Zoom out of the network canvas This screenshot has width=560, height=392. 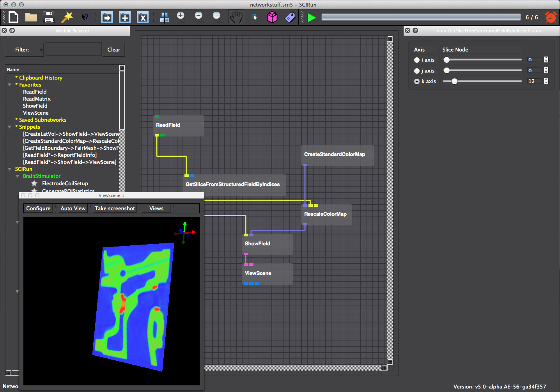click(x=199, y=16)
